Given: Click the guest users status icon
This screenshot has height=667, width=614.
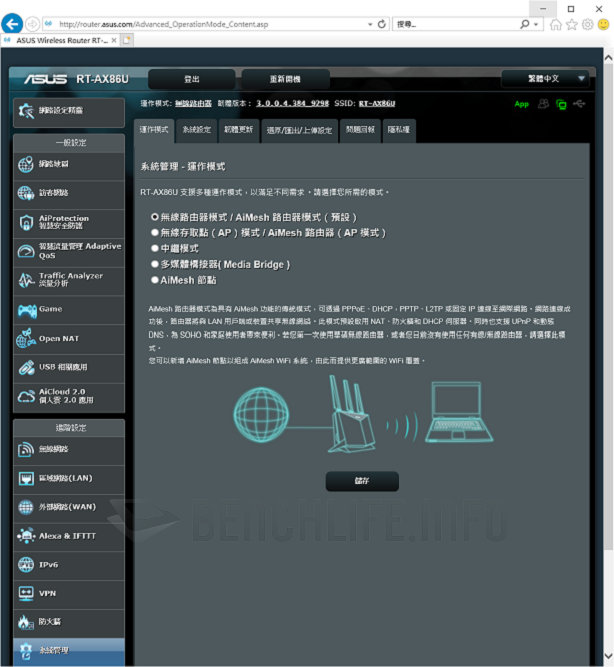Looking at the screenshot, I should (543, 104).
